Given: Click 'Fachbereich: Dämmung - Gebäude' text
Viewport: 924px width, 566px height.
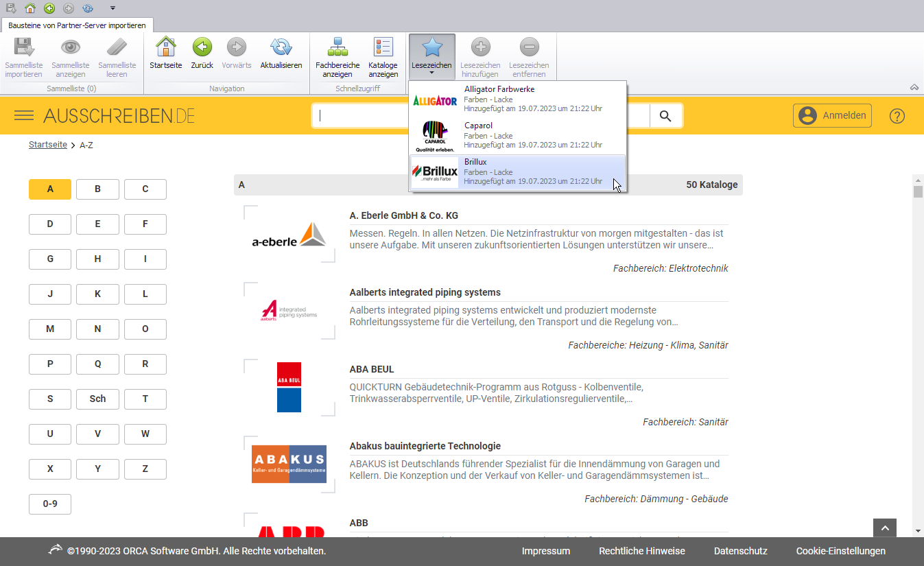Looking at the screenshot, I should click(656, 499).
